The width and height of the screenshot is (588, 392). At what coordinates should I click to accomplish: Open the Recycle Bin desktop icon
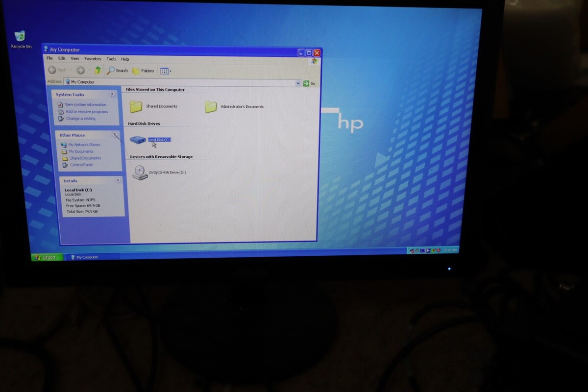pyautogui.click(x=20, y=37)
